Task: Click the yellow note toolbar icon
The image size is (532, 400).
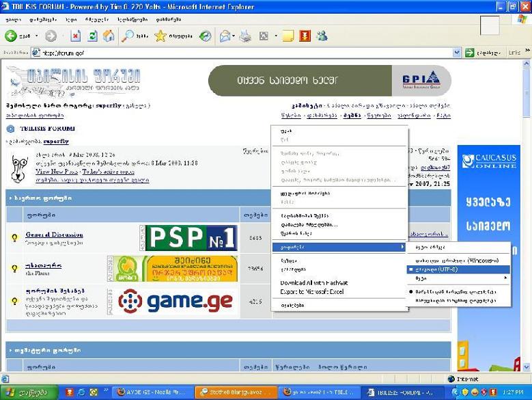Action: coord(288,36)
